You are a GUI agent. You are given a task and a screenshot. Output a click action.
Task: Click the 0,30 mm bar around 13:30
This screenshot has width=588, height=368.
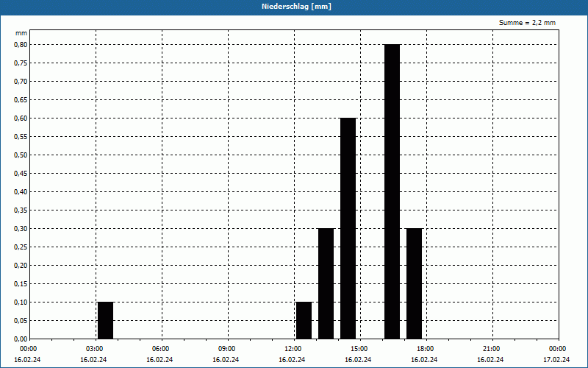(x=326, y=283)
